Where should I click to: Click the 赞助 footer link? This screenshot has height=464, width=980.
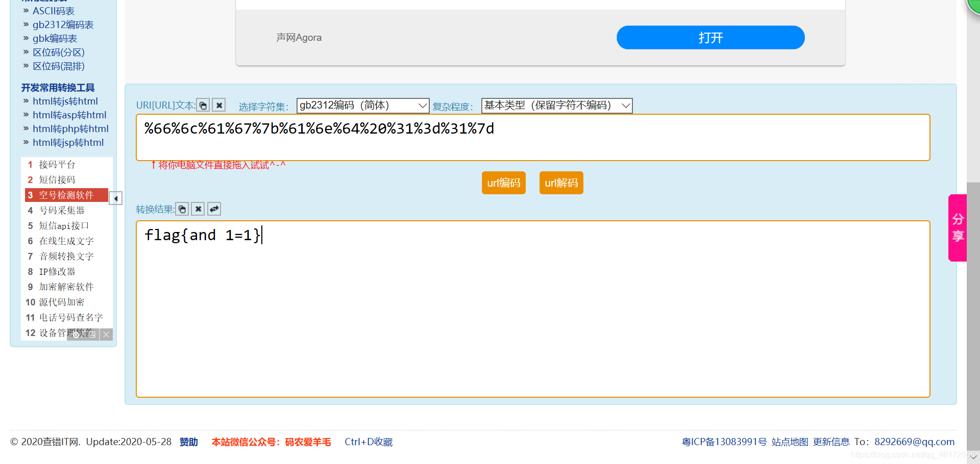point(189,442)
